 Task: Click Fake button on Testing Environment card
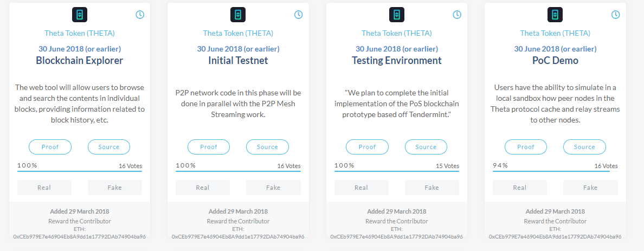pos(432,188)
